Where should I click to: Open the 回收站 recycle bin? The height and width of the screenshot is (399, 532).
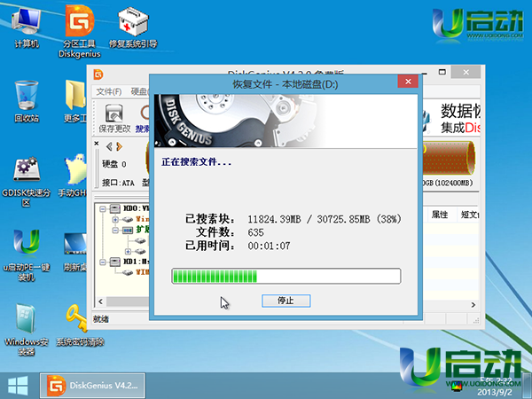tap(27, 101)
